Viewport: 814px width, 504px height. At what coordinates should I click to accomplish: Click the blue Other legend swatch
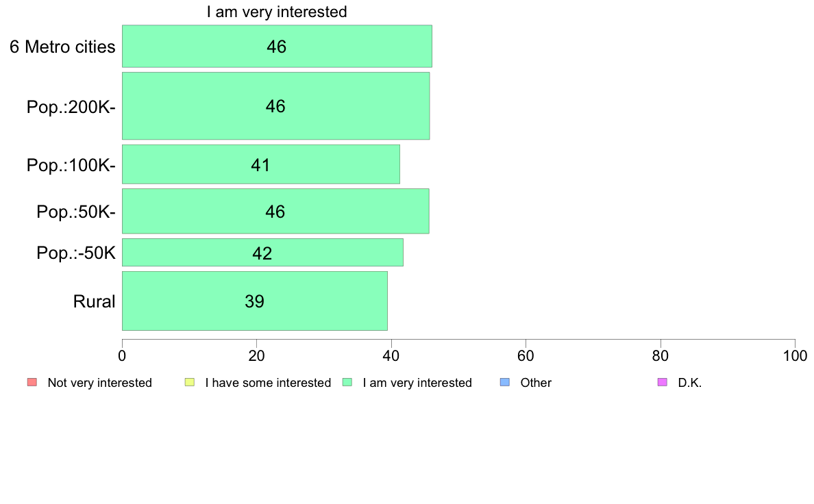tap(504, 382)
